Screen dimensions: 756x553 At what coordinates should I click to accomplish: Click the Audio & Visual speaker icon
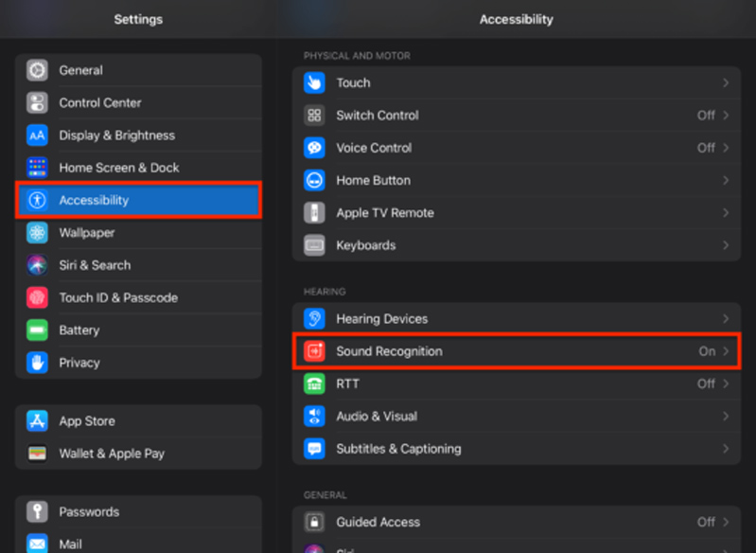pos(314,416)
